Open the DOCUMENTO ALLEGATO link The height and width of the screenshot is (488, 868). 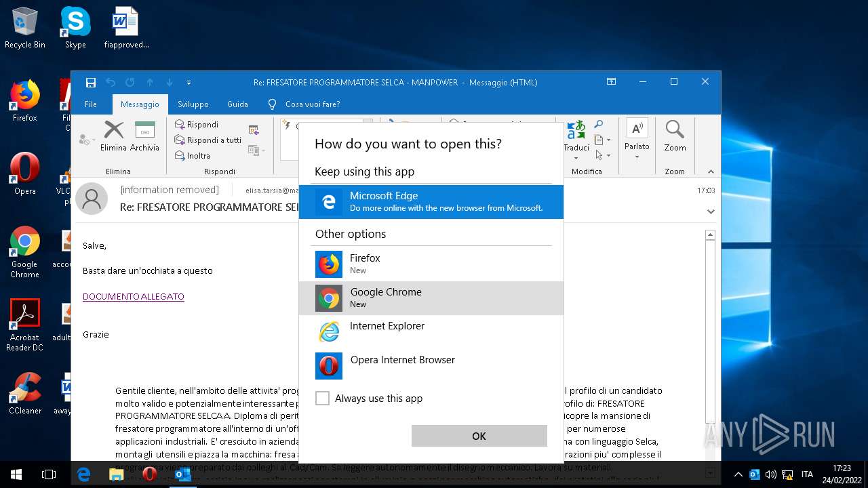click(134, 296)
